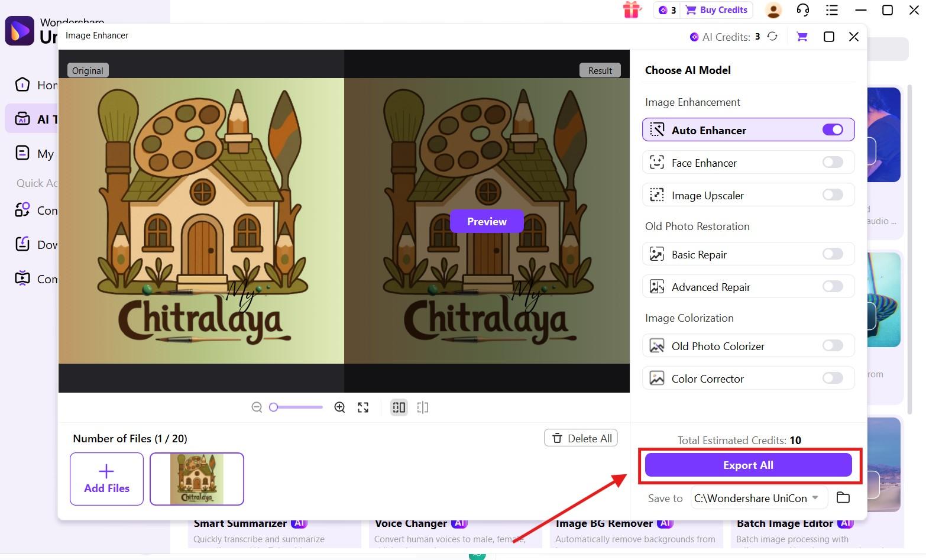Enable the Face Enhancer toggle
Screen dimensions: 926x560
pyautogui.click(x=833, y=162)
